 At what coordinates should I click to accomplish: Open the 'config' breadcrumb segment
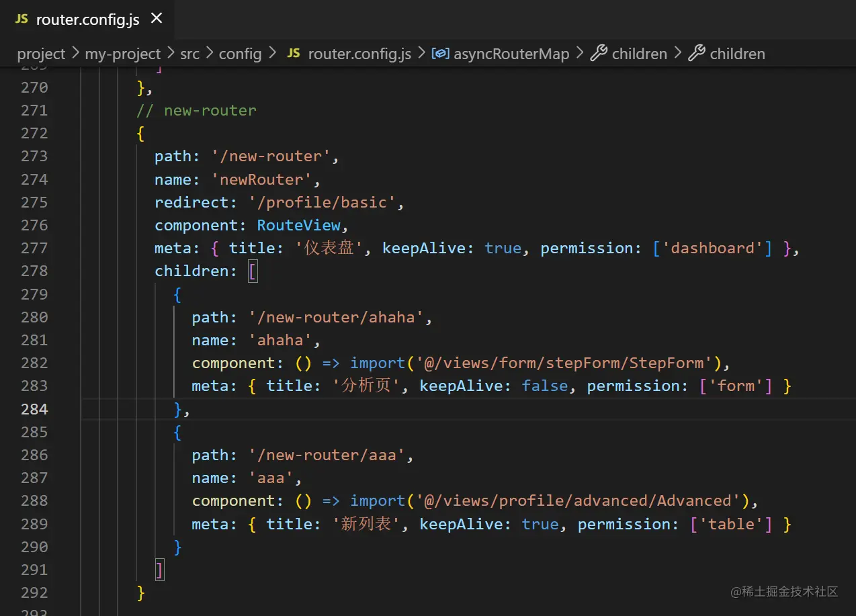pyautogui.click(x=240, y=54)
